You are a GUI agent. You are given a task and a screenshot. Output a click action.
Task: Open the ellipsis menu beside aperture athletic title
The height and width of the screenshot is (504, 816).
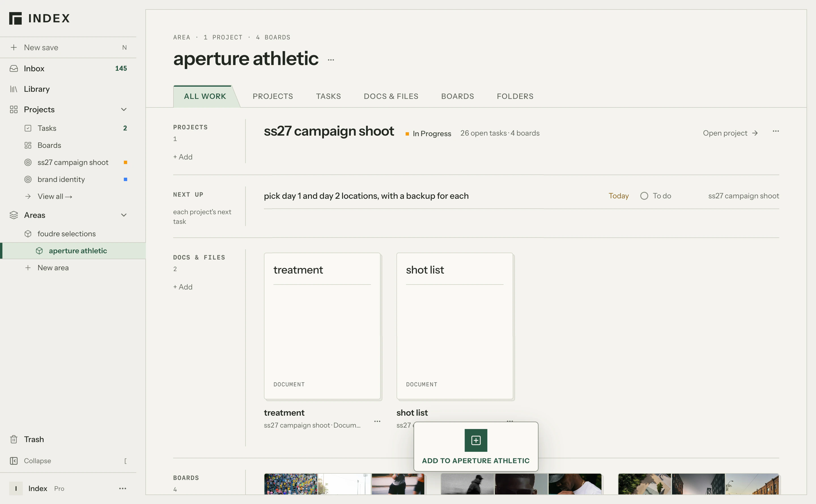(331, 60)
